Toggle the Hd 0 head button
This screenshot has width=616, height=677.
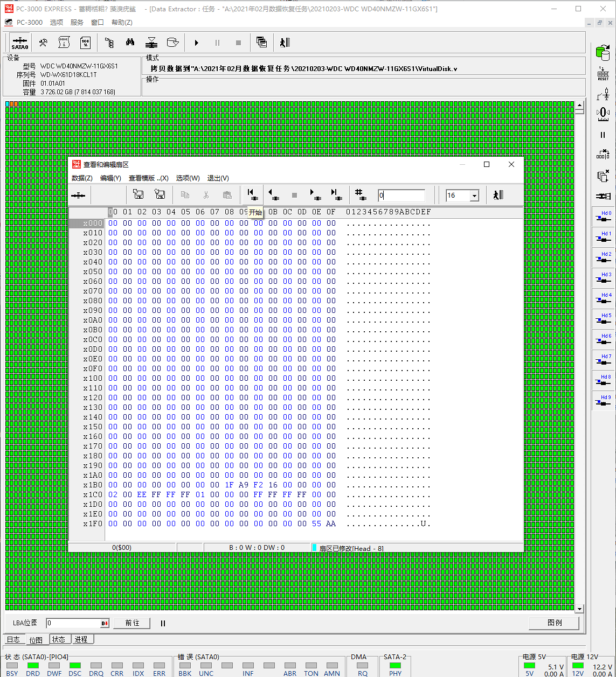click(603, 217)
